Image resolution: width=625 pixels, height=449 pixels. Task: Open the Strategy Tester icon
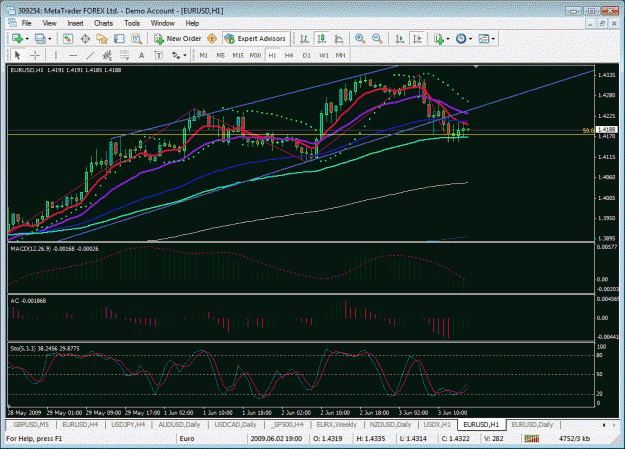136,39
